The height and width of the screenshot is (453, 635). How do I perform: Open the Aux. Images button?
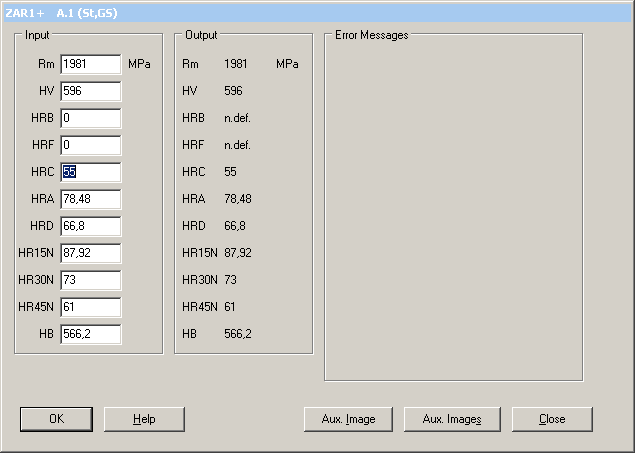(x=452, y=419)
